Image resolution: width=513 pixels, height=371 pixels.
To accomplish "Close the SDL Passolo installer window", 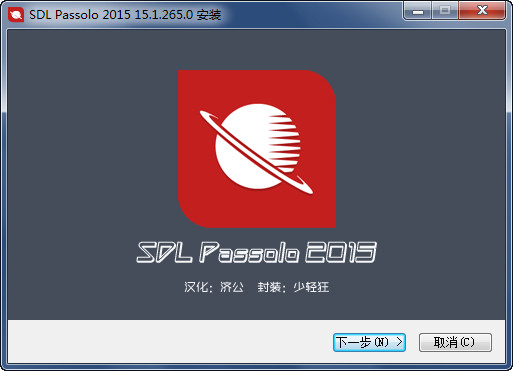I will [482, 11].
